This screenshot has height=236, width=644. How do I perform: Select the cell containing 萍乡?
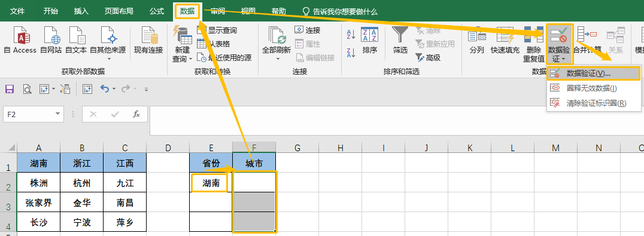tap(125, 222)
